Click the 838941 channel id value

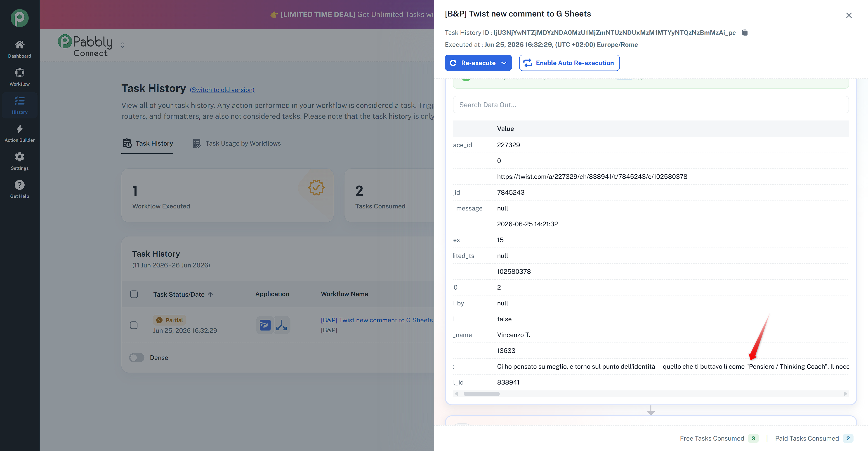coord(508,383)
